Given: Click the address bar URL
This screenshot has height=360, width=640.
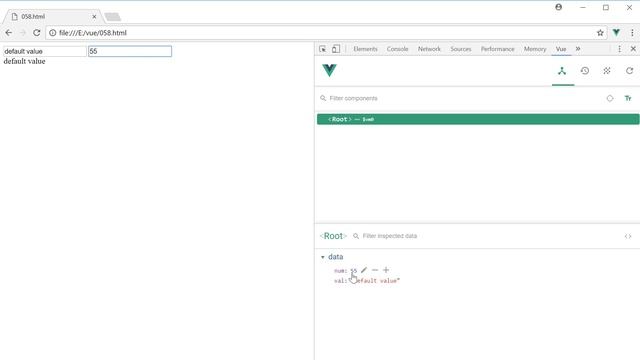Looking at the screenshot, I should [x=93, y=33].
